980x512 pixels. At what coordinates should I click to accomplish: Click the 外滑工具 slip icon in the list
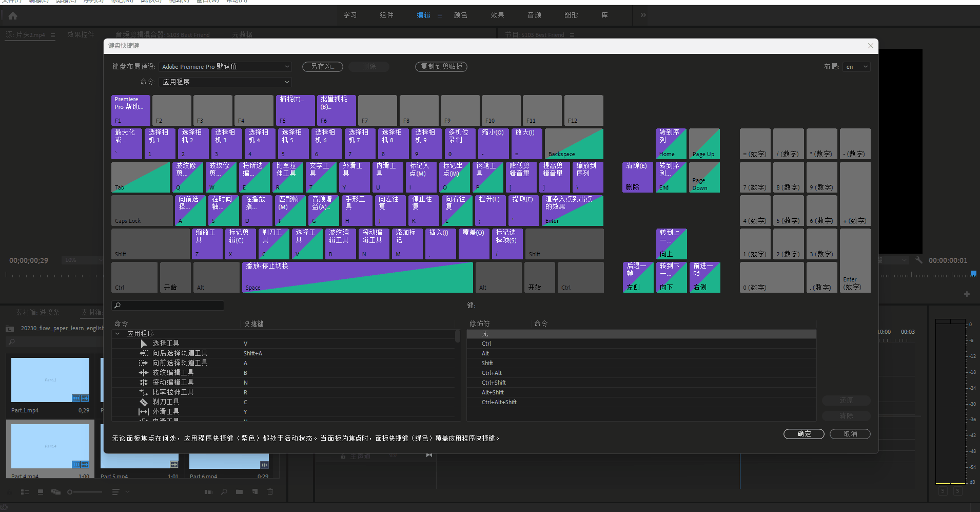coord(144,412)
